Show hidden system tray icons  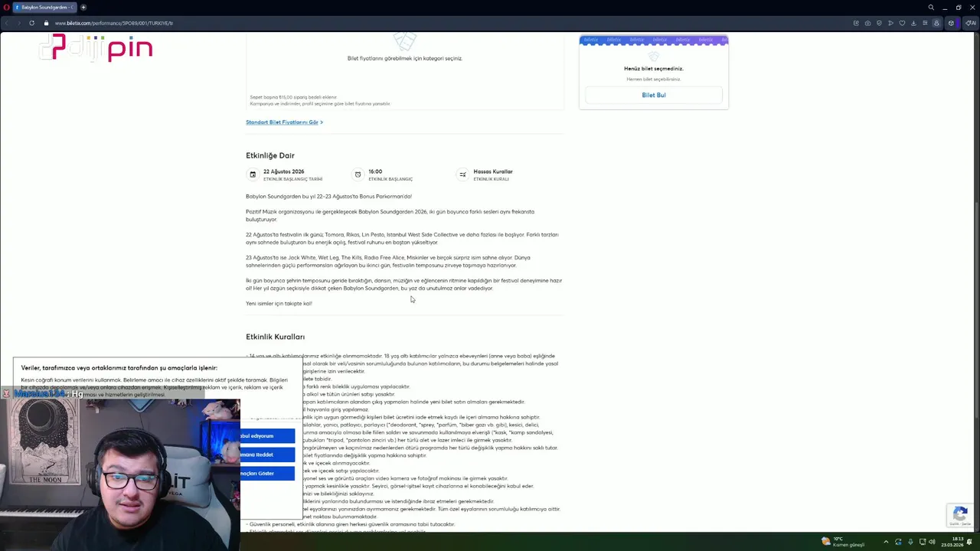point(886,542)
